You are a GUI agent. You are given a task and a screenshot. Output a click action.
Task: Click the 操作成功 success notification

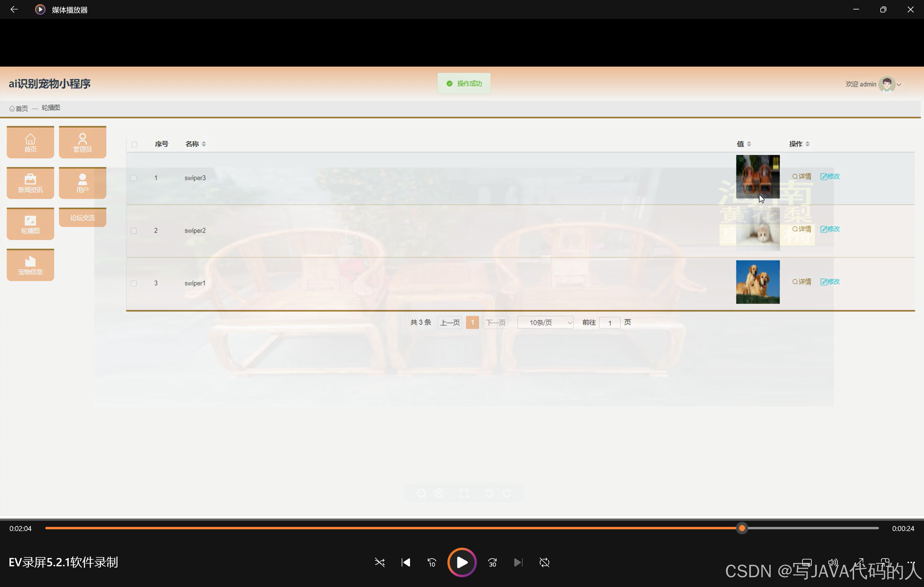click(464, 83)
